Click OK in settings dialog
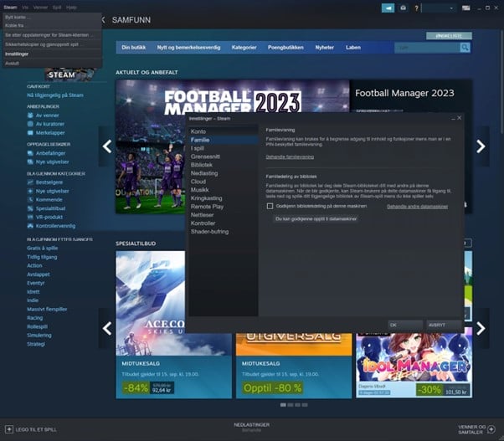 point(405,325)
